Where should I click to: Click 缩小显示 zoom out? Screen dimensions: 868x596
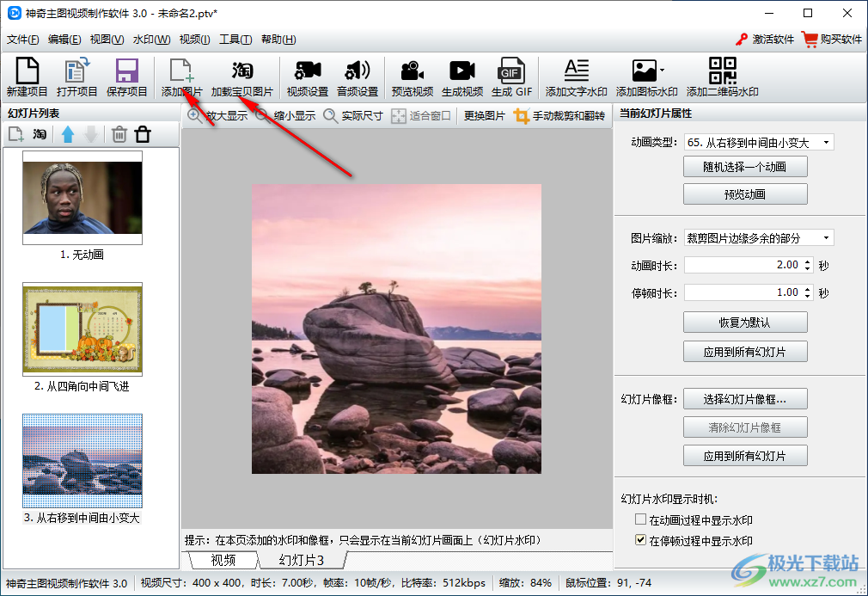[286, 116]
